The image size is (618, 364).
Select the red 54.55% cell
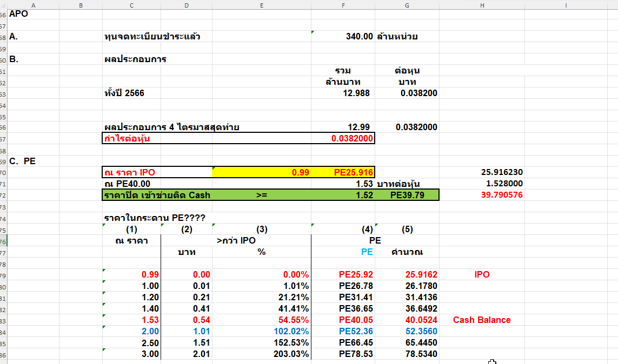click(262, 320)
